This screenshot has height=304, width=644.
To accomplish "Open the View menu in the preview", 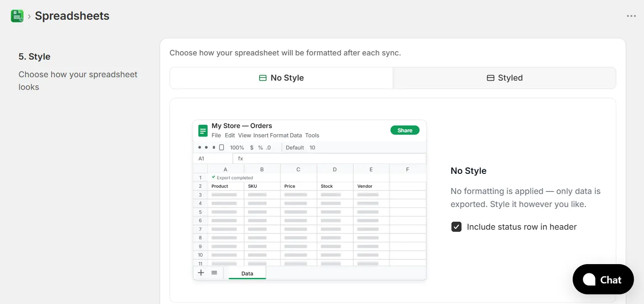I will [x=245, y=135].
